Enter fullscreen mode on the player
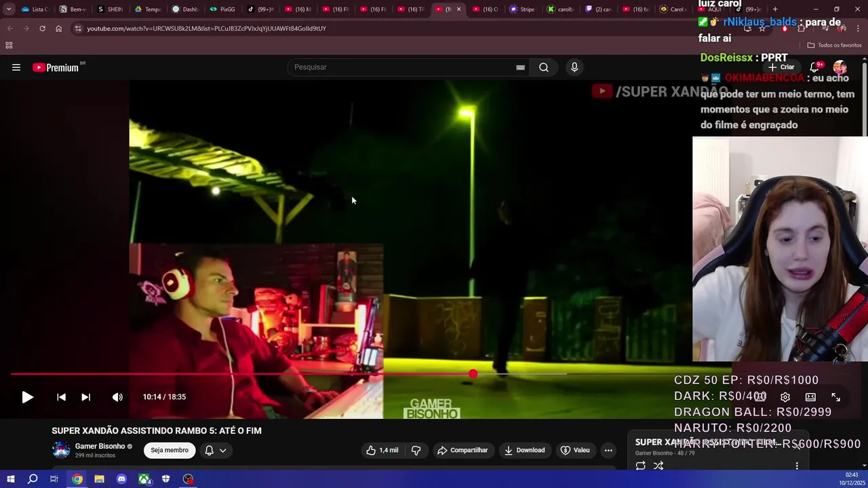Image resolution: width=868 pixels, height=488 pixels. (835, 397)
